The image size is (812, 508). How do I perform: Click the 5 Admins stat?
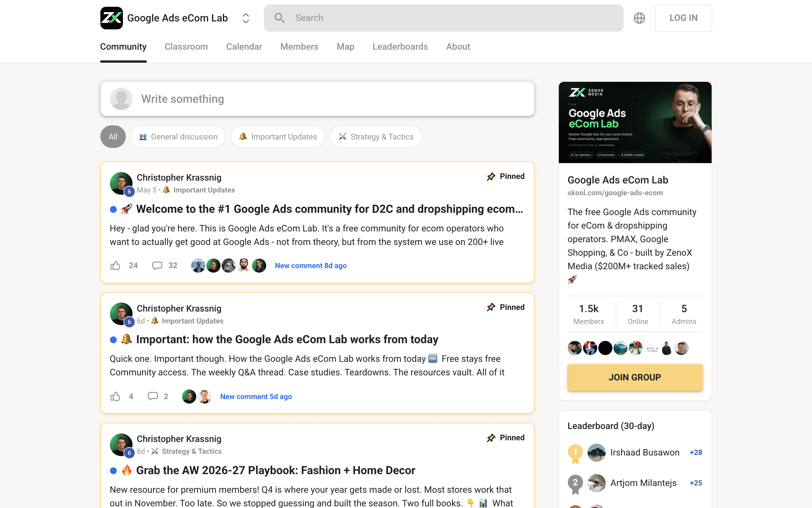click(x=684, y=314)
